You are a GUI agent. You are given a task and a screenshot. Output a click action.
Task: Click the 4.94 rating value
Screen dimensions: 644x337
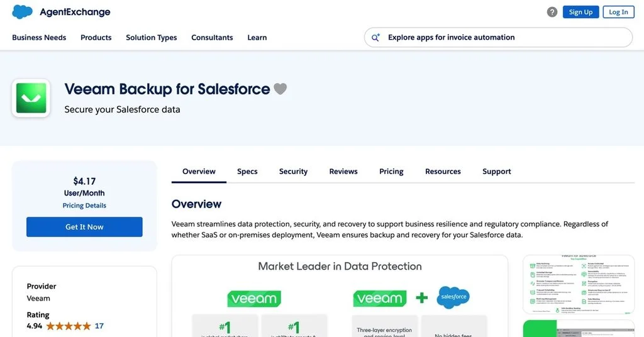click(x=35, y=326)
